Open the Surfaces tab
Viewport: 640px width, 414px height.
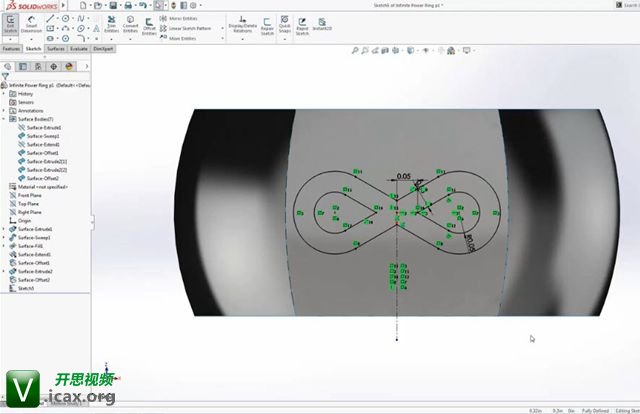[x=56, y=48]
